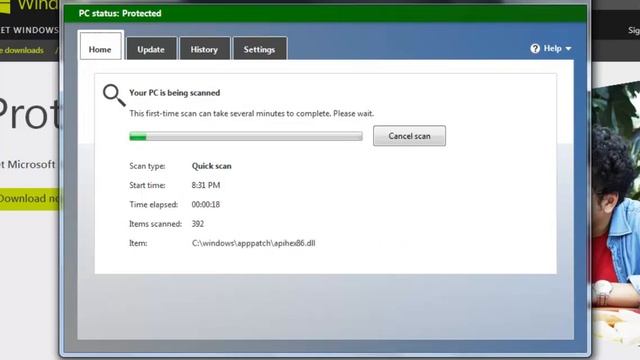Click the magnifying glass scan icon
640x360 pixels.
click(x=114, y=95)
